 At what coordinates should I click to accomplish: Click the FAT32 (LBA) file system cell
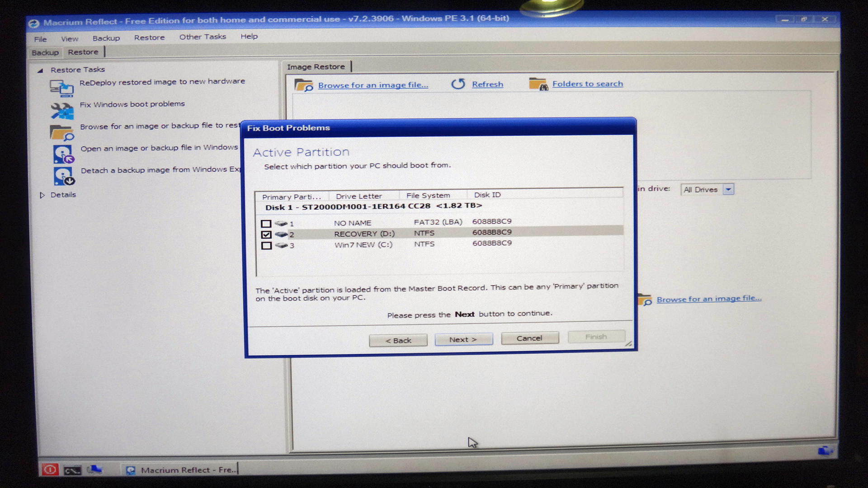438,222
